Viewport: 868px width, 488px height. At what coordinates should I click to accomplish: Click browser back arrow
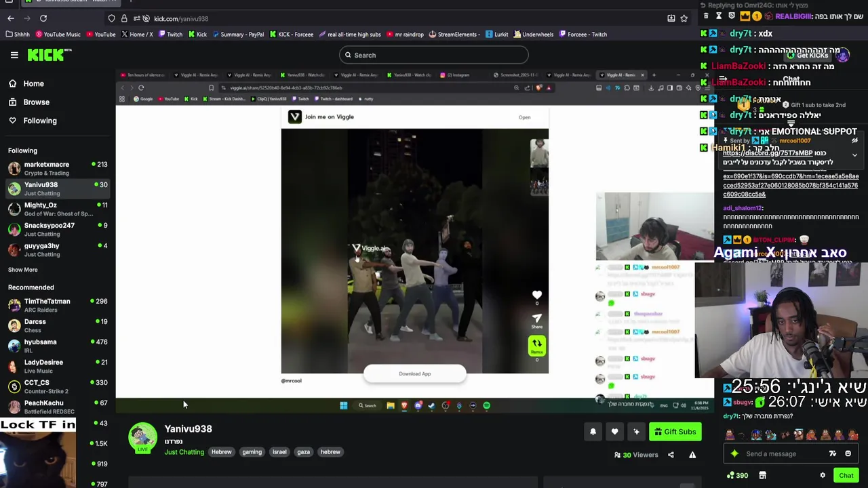pos(11,18)
